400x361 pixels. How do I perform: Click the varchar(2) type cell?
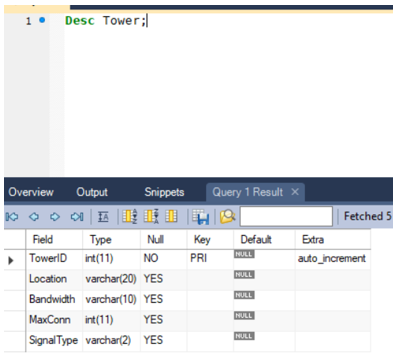pyautogui.click(x=111, y=340)
